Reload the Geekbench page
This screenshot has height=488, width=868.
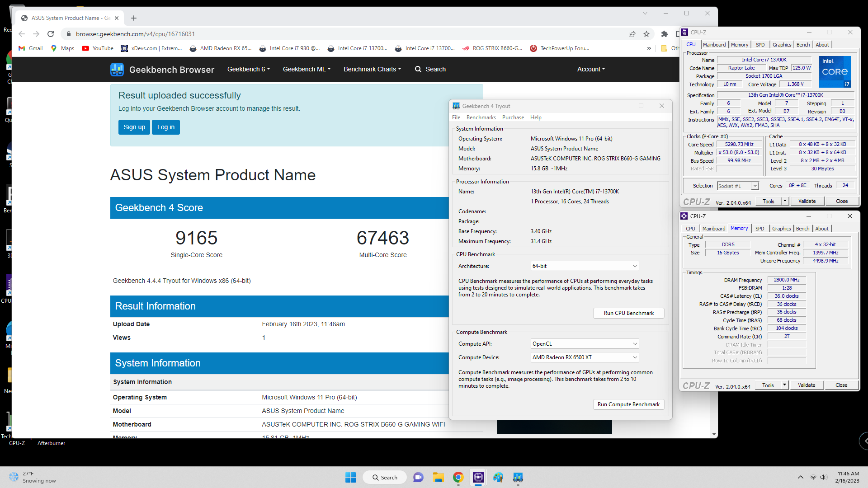pyautogui.click(x=51, y=34)
